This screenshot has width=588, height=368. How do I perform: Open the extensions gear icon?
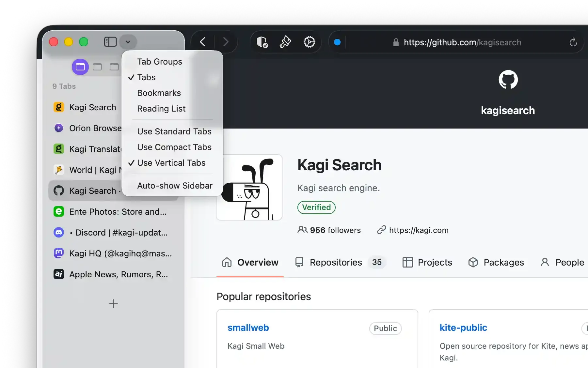point(309,42)
